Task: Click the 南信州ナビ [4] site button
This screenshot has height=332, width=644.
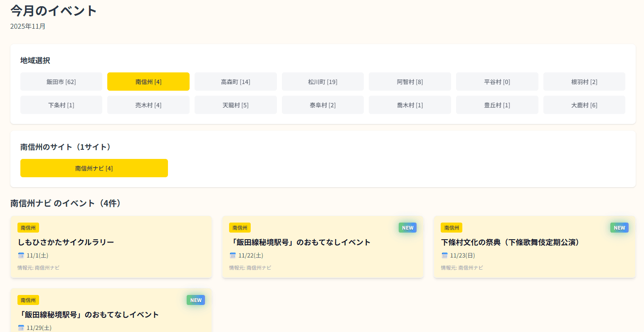Action: 94,168
